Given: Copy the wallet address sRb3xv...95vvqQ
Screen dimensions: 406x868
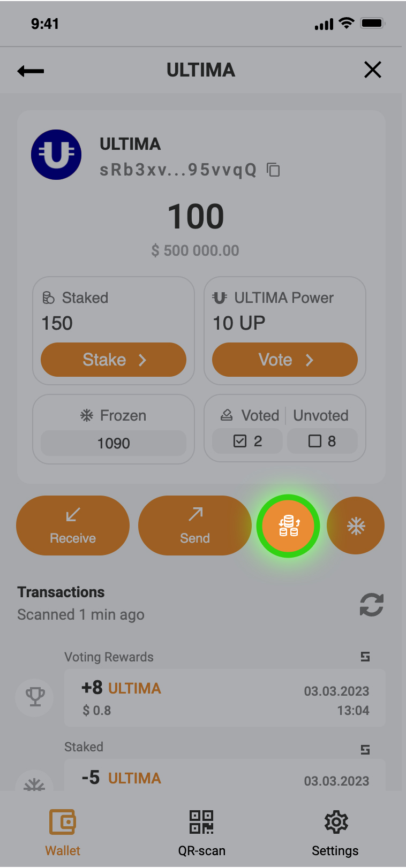Looking at the screenshot, I should (274, 170).
